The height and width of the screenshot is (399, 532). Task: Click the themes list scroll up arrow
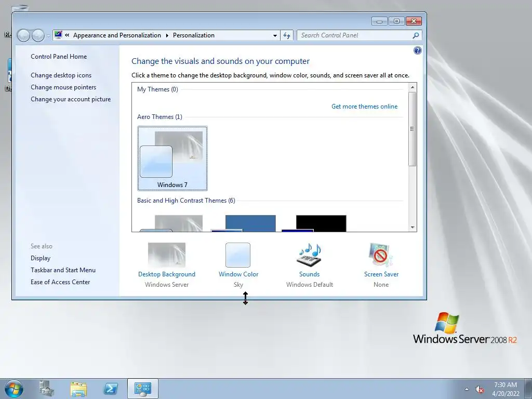tap(412, 87)
